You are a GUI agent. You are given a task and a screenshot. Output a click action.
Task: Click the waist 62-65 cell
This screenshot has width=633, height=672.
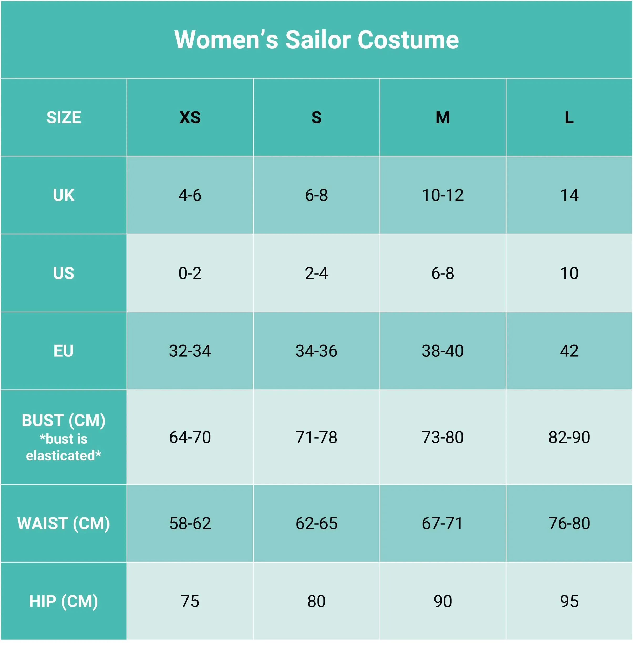click(316, 523)
